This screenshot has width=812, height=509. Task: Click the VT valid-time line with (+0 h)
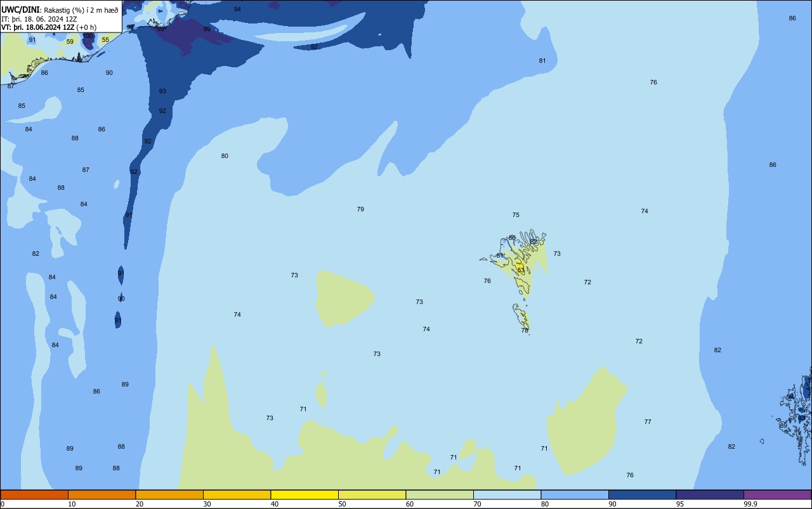(x=49, y=27)
